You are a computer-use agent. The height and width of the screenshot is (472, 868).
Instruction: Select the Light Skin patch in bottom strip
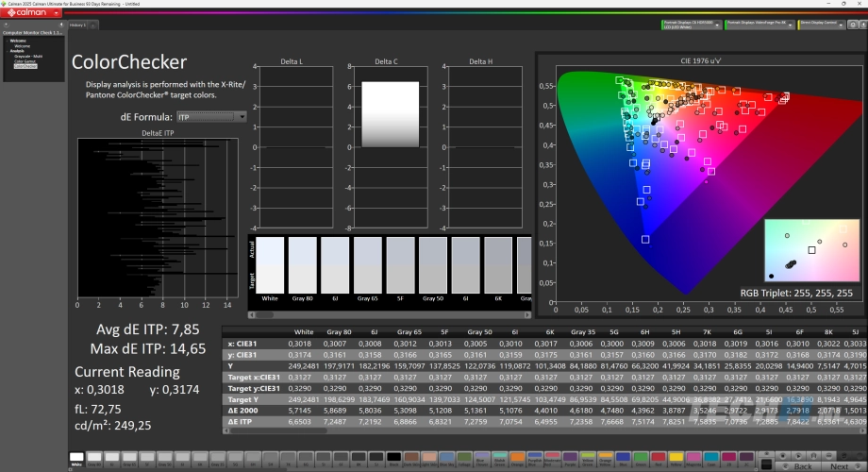(429, 460)
